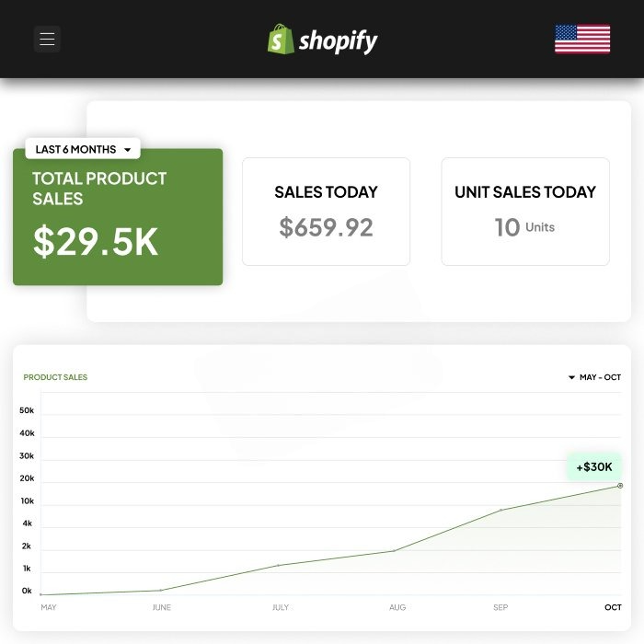Click the $659.92 sales today amount
This screenshot has width=644, height=644.
pos(326,227)
